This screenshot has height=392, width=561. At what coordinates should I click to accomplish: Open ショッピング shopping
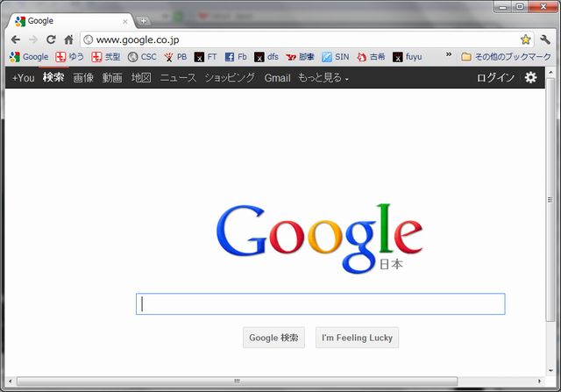230,78
